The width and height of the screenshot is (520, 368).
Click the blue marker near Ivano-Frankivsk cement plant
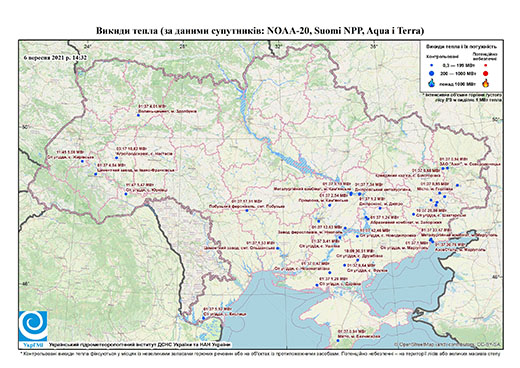96,174
